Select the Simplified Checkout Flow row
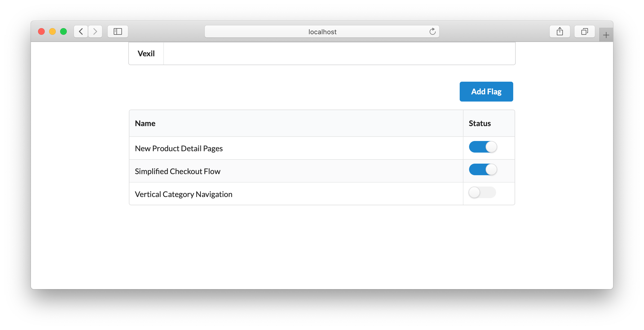This screenshot has height=330, width=644. [177, 171]
